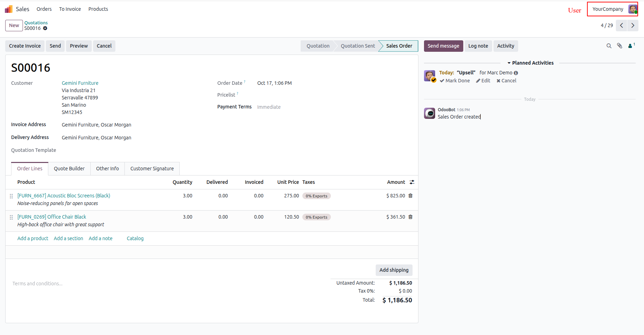The image size is (644, 335).
Task: Open the Gemini Furniture customer link
Action: click(80, 83)
